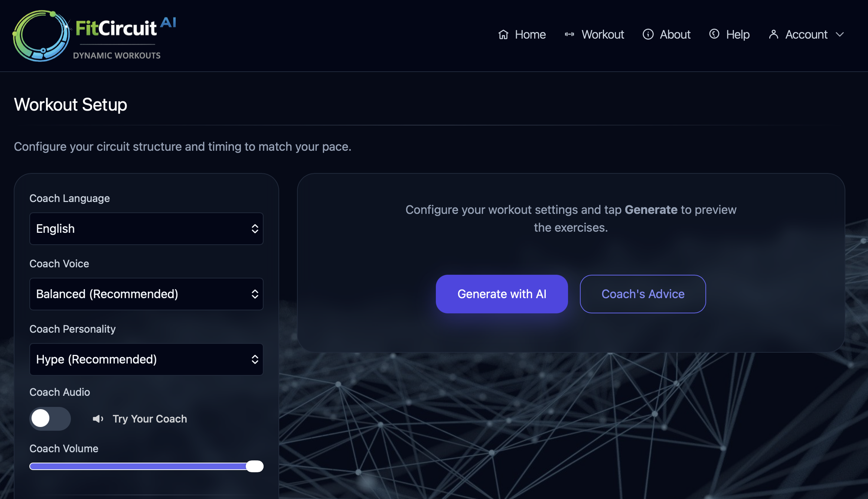Click the FitCircuit Dynamic Workouts wordmark
Image resolution: width=868 pixels, height=499 pixels.
[117, 37]
